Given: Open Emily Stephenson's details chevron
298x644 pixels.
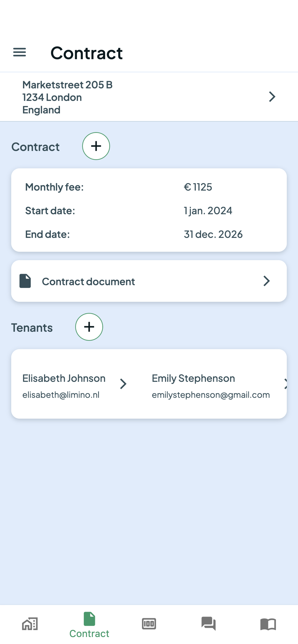Looking at the screenshot, I should pos(285,384).
